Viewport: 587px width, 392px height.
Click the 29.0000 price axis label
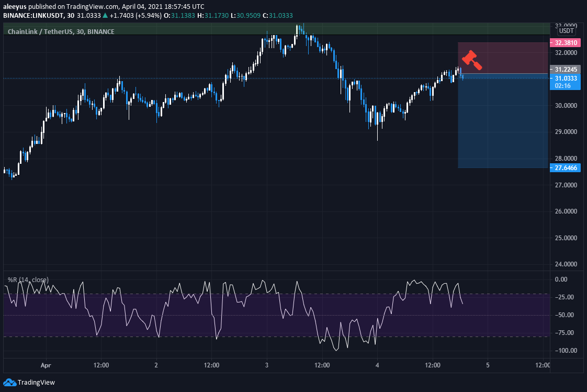566,132
